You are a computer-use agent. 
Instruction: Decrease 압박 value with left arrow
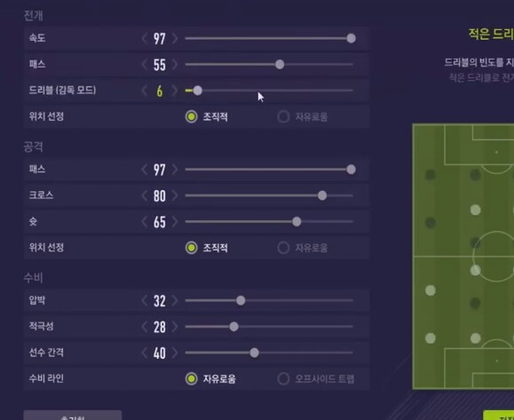pos(145,300)
